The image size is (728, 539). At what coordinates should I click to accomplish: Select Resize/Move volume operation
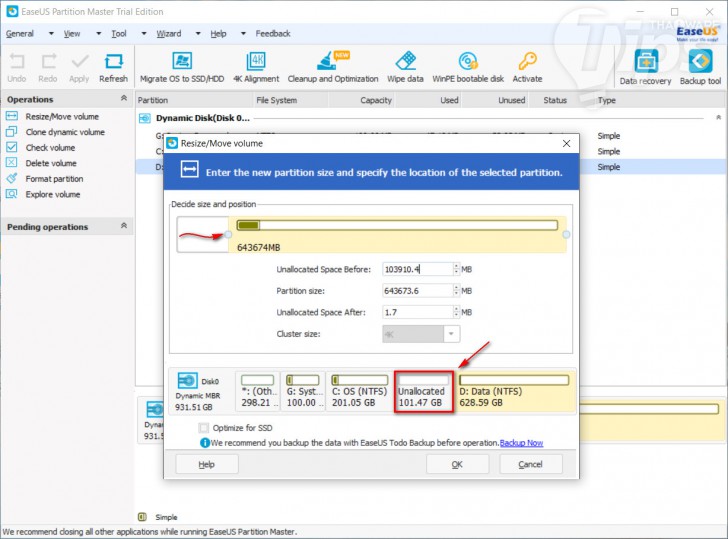62,117
